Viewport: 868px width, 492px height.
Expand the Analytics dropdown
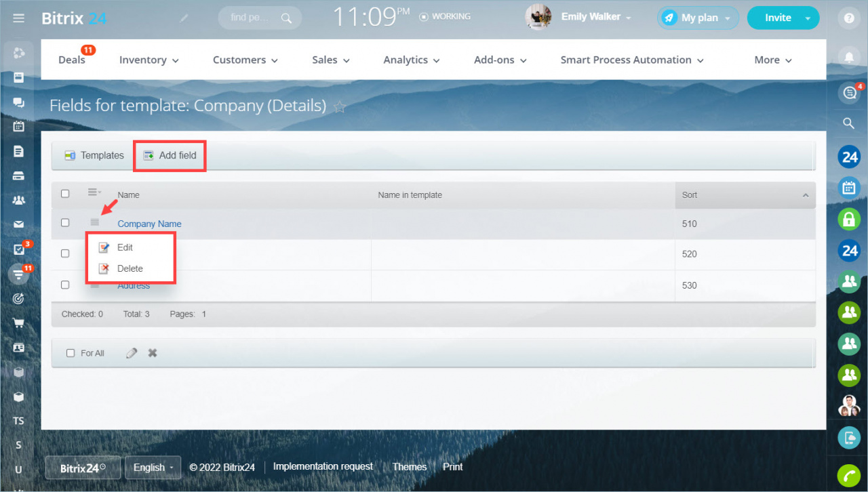(412, 60)
